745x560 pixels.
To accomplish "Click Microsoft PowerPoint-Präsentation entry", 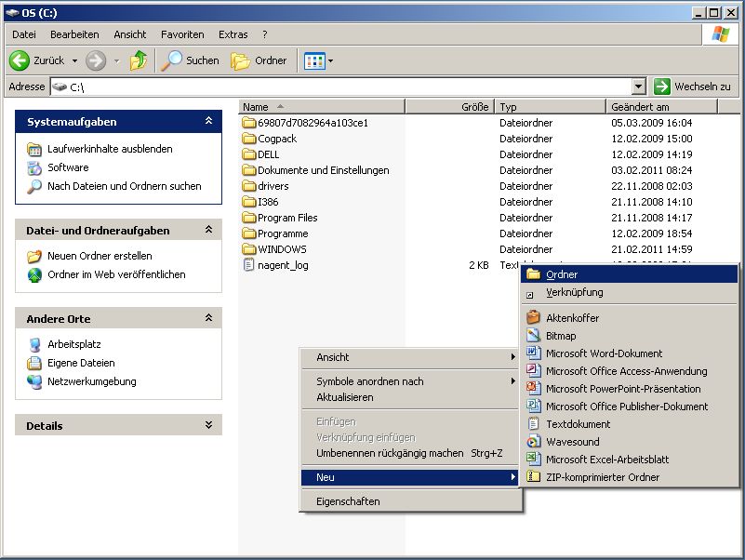I will coord(629,389).
